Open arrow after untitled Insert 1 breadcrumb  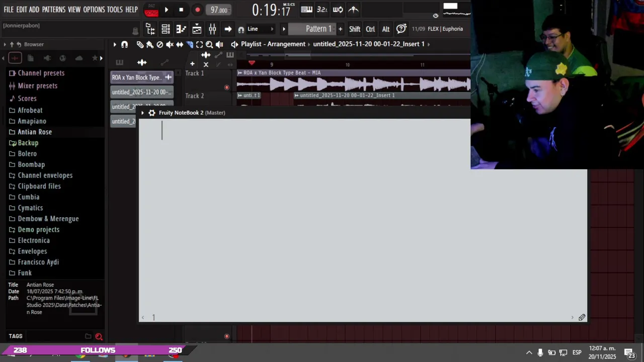(428, 44)
